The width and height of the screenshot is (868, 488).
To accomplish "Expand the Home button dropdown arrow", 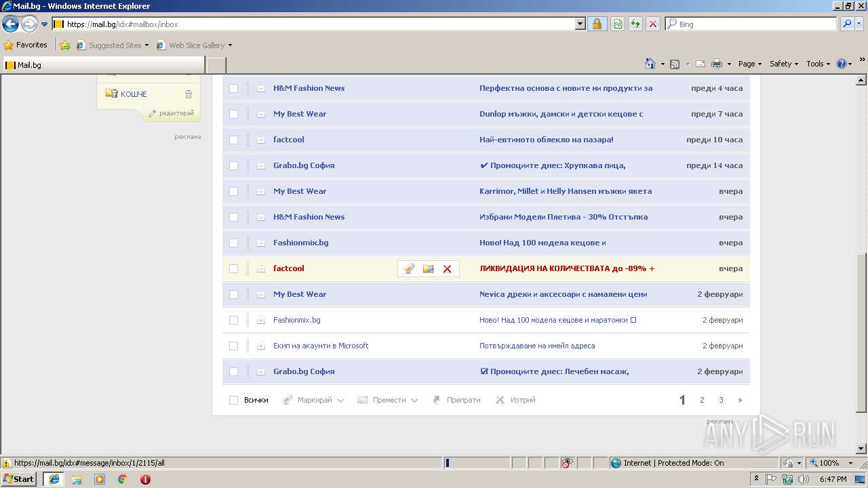I will pos(662,64).
